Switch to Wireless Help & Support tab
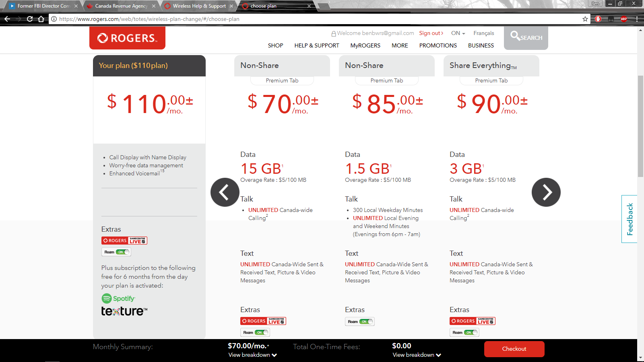 pyautogui.click(x=199, y=6)
